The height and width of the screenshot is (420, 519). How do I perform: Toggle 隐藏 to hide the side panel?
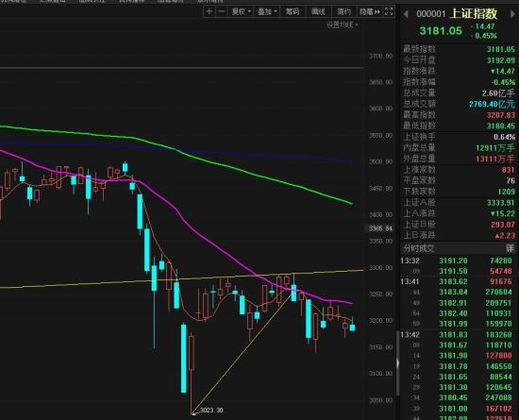pyautogui.click(x=370, y=11)
